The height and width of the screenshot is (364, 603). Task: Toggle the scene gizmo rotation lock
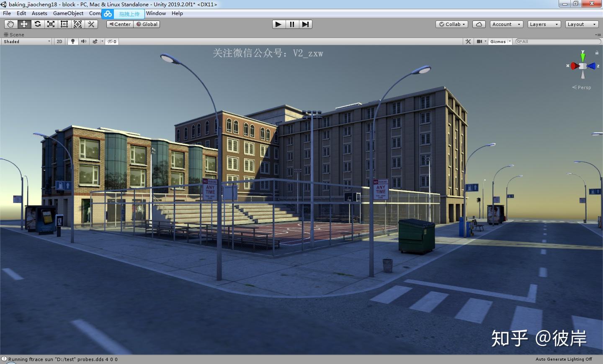pos(597,53)
